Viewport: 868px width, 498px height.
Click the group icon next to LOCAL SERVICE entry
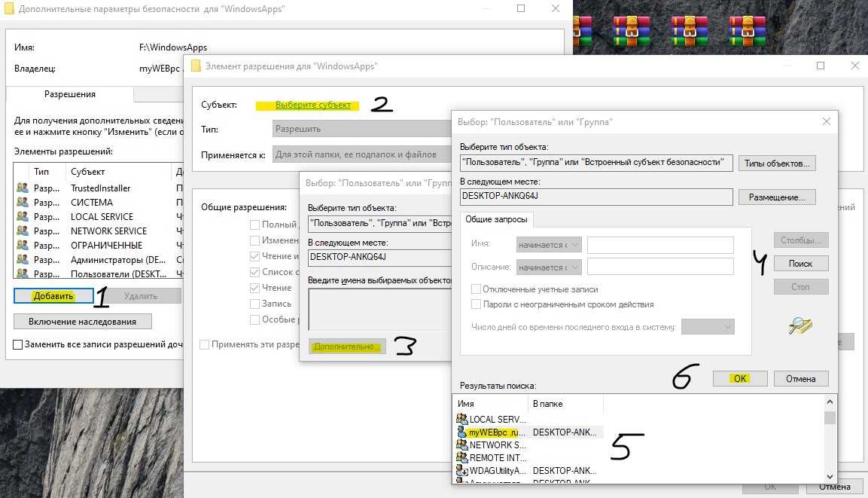(22, 217)
